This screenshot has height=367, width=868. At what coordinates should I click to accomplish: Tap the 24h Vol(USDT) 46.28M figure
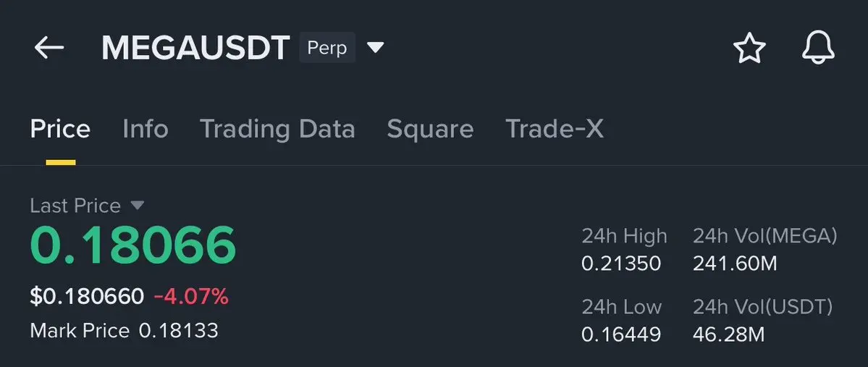(728, 334)
